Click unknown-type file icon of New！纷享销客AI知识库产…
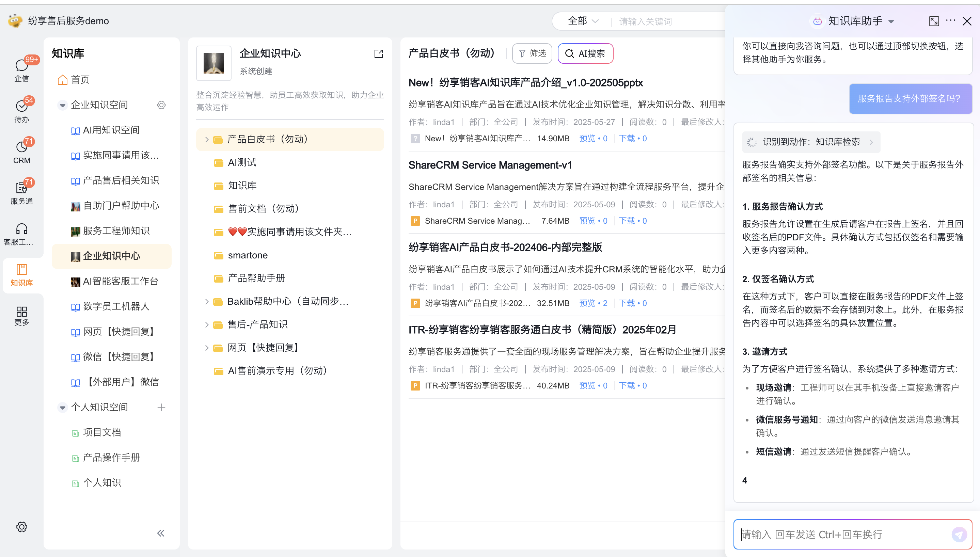Image resolution: width=980 pixels, height=557 pixels. (415, 139)
